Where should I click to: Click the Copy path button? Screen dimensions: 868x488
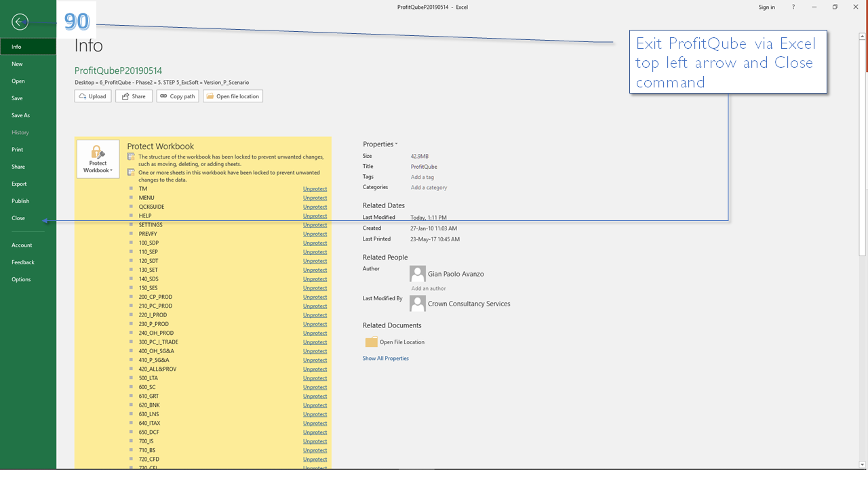pos(178,96)
